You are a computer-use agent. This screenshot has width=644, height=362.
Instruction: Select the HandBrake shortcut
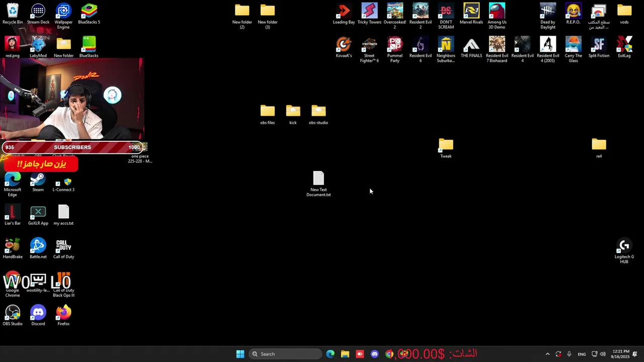[x=13, y=248]
